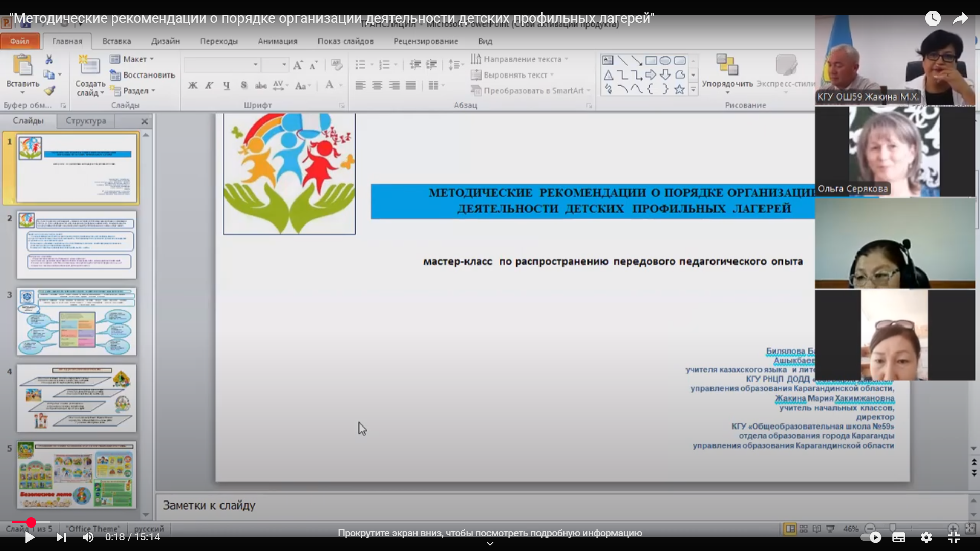The image size is (980, 551).
Task: Toggle YouTube autoplay switch
Action: tap(871, 537)
